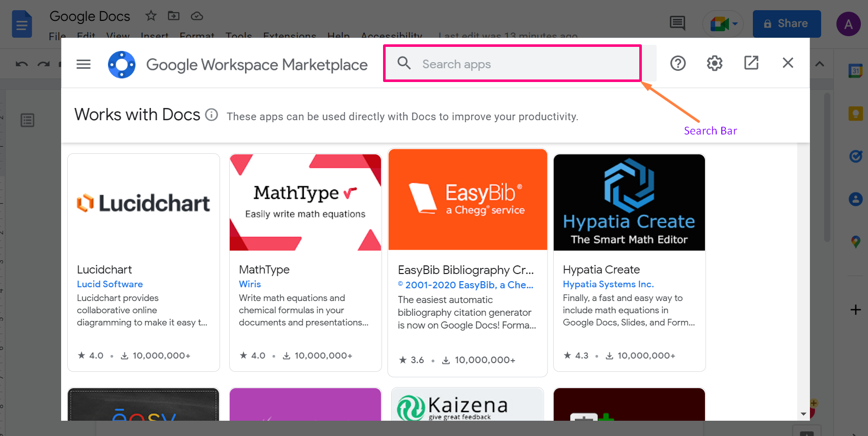The height and width of the screenshot is (436, 868).
Task: Redo the action in Docs
Action: tap(44, 64)
